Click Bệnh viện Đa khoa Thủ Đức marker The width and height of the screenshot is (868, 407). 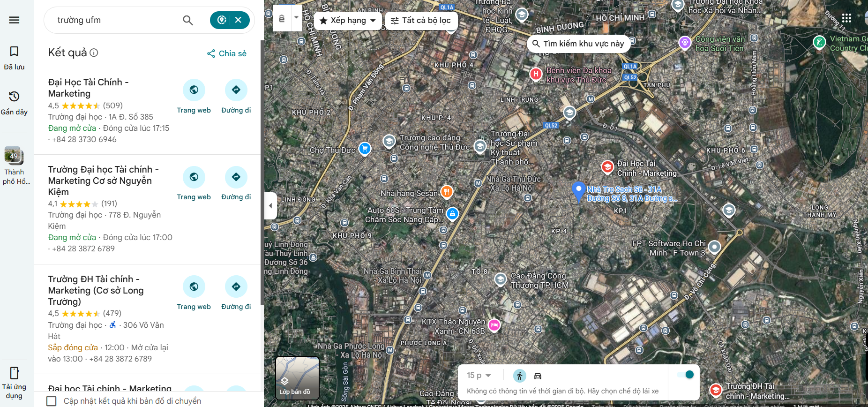pos(536,74)
